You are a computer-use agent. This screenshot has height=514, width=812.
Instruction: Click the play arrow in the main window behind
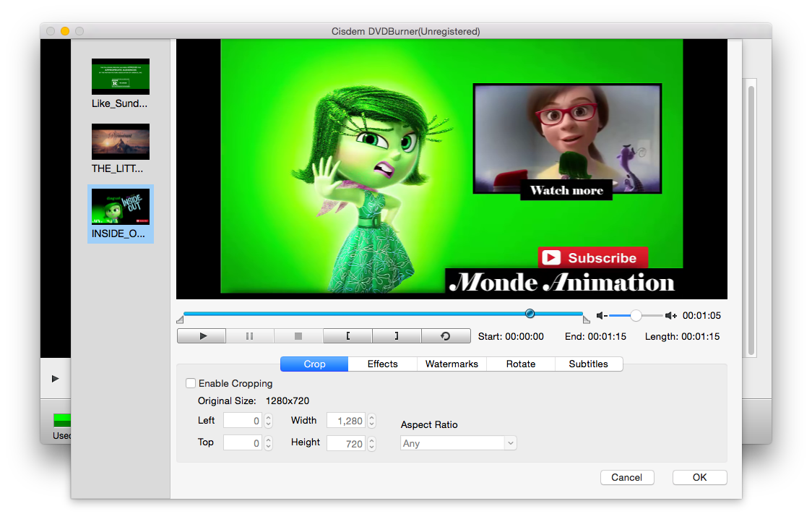56,379
